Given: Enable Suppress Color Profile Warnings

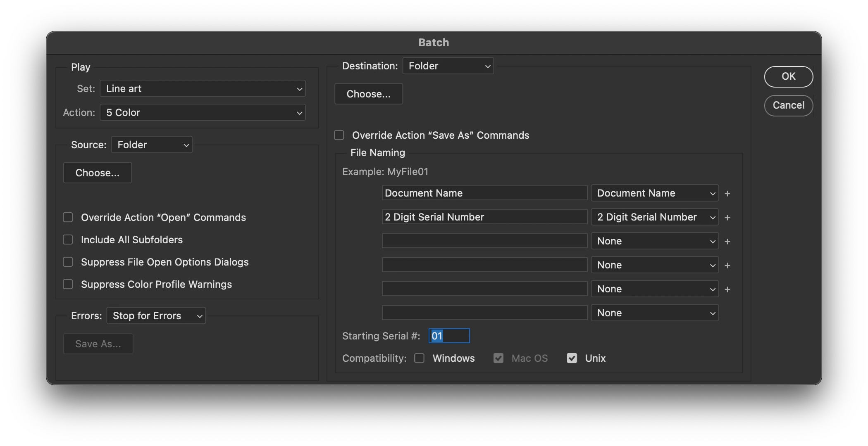Looking at the screenshot, I should click(x=68, y=285).
